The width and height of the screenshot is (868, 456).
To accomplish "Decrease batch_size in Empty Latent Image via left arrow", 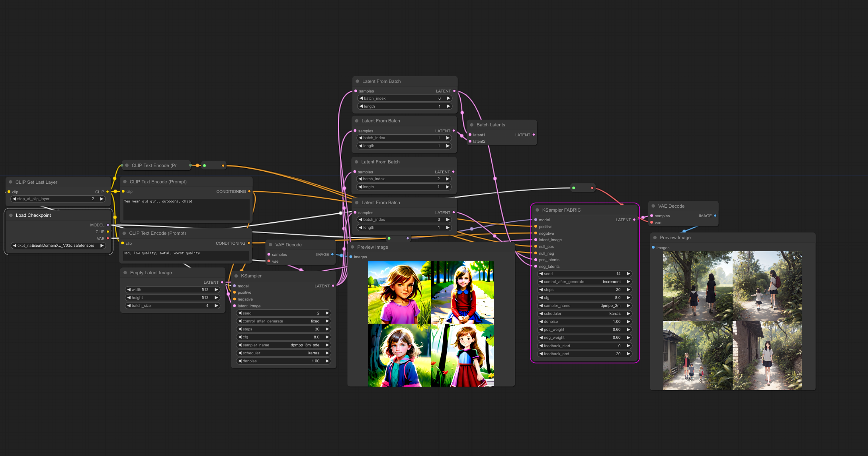I will click(x=129, y=305).
